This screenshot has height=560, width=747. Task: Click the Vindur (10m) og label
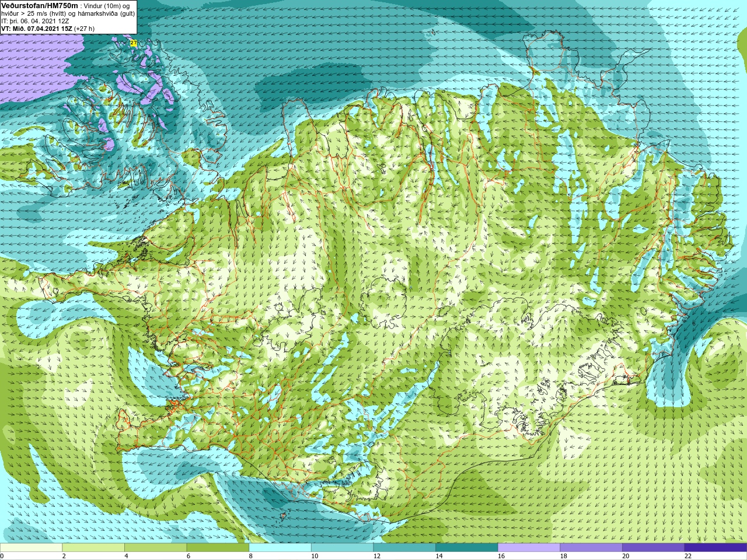click(107, 6)
